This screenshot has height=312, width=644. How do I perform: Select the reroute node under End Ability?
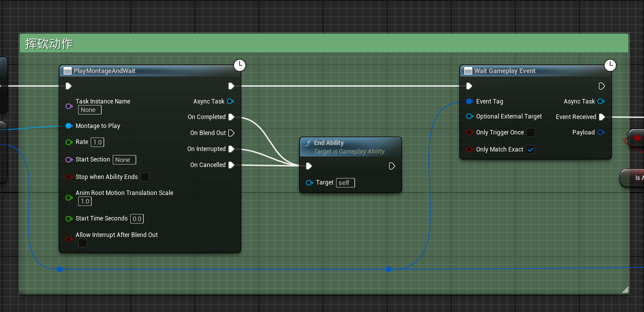coord(388,269)
